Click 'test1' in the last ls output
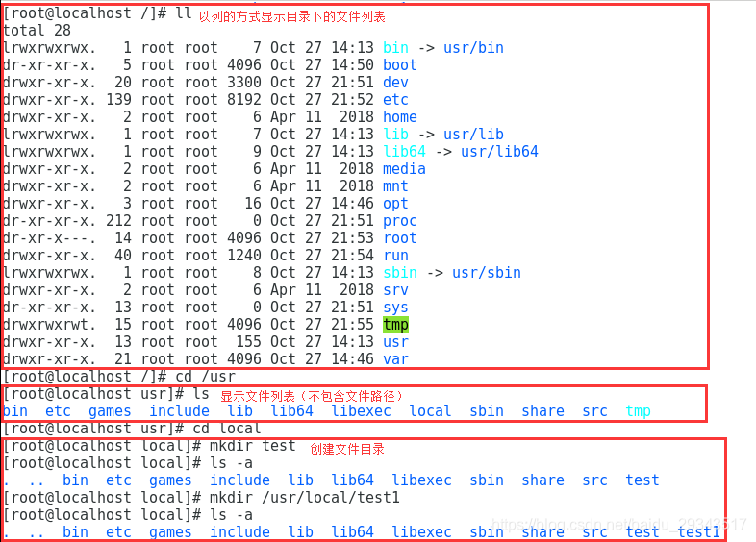The height and width of the screenshot is (542, 756). point(698,531)
